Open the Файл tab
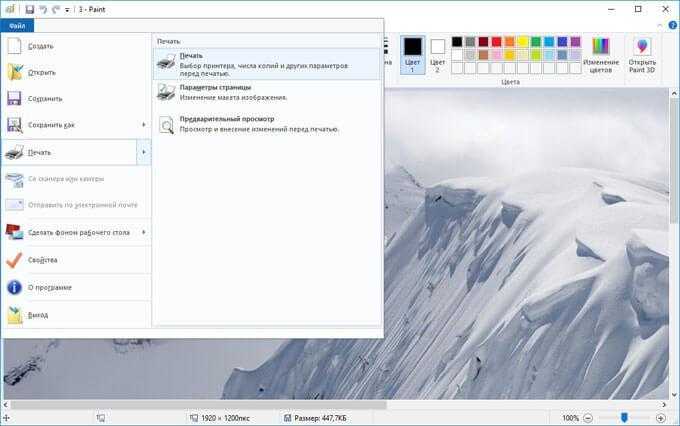This screenshot has width=680, height=426. click(x=17, y=26)
